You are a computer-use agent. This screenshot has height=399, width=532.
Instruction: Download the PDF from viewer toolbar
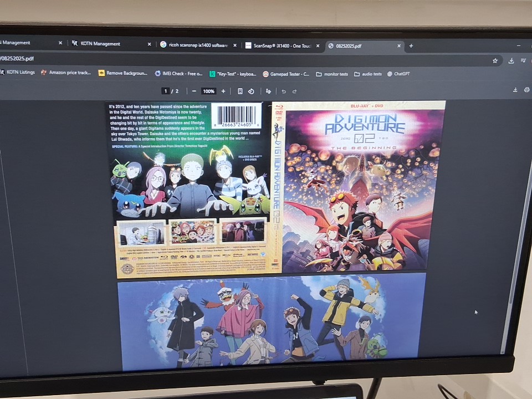[x=515, y=90]
